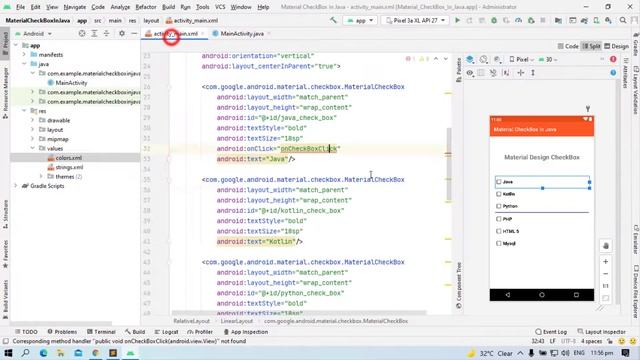The height and width of the screenshot is (360, 640).
Task: Select the MainActivity class in the tree
Action: click(71, 82)
